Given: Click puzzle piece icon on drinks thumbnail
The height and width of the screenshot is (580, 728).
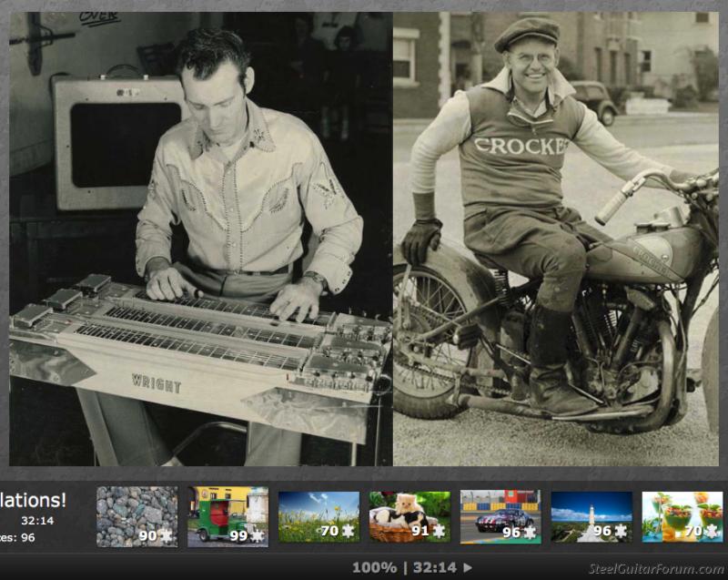Looking at the screenshot, I should click(713, 531).
